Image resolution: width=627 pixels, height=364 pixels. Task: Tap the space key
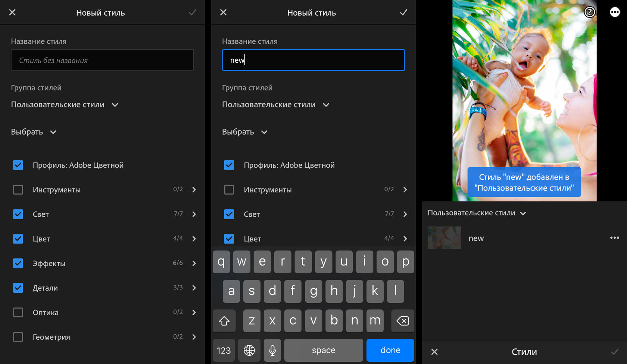pos(324,350)
